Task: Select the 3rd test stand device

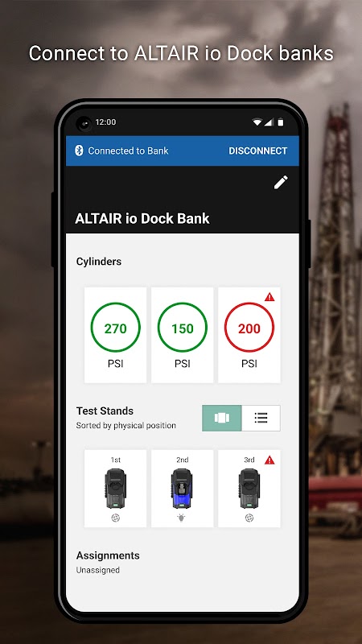Action: click(249, 489)
